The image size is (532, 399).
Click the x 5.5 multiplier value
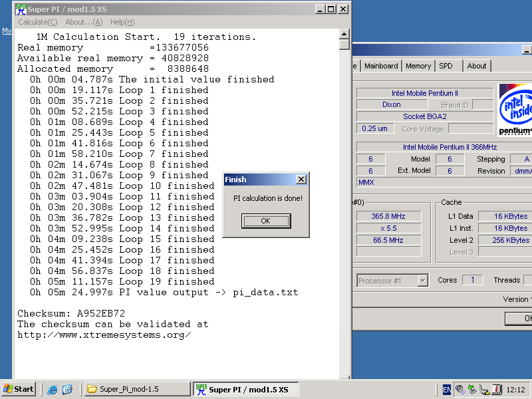pos(388,228)
